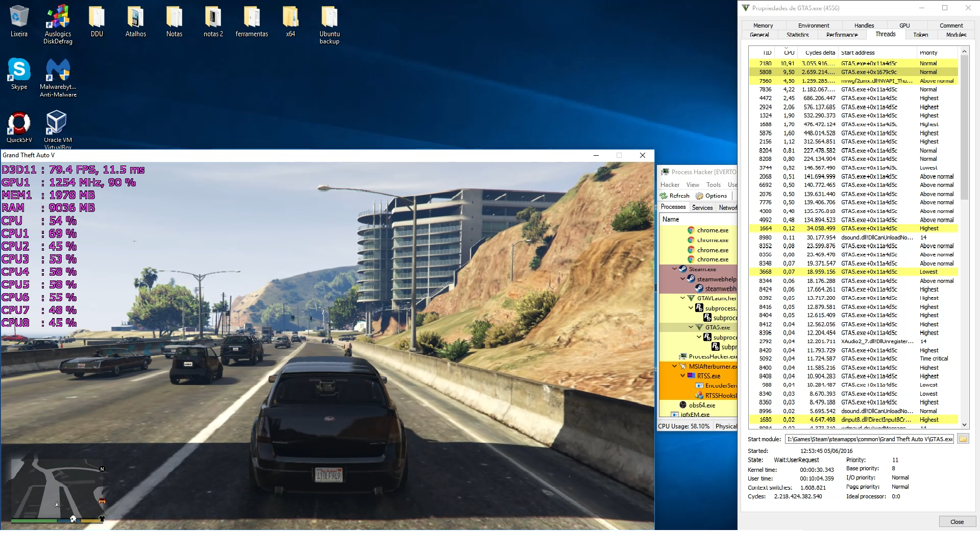
Task: Click the first chrome.exe process icon
Action: [x=691, y=230]
